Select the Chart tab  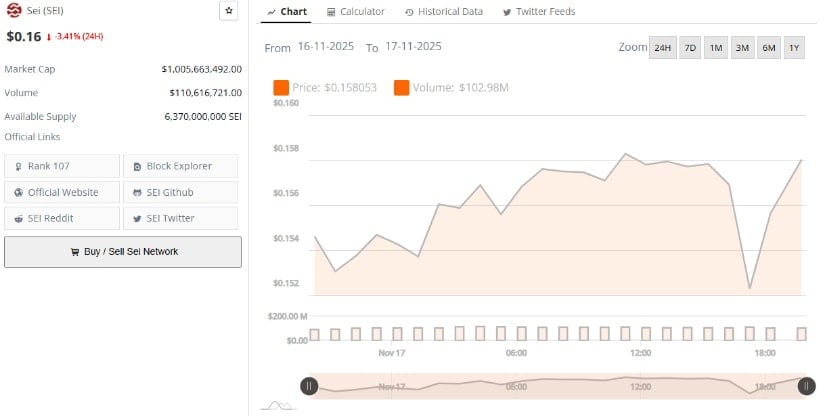click(x=288, y=12)
